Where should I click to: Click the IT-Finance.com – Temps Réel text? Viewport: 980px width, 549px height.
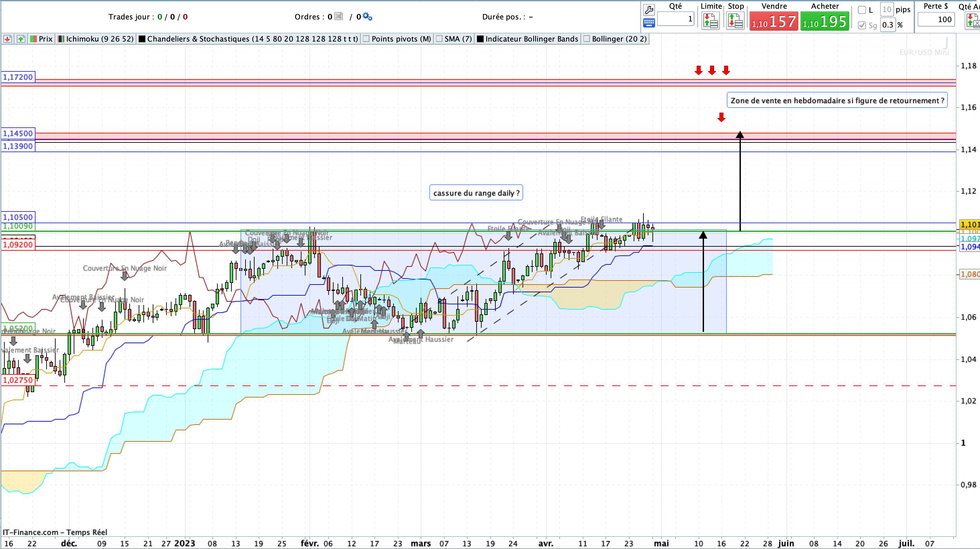pyautogui.click(x=55, y=532)
